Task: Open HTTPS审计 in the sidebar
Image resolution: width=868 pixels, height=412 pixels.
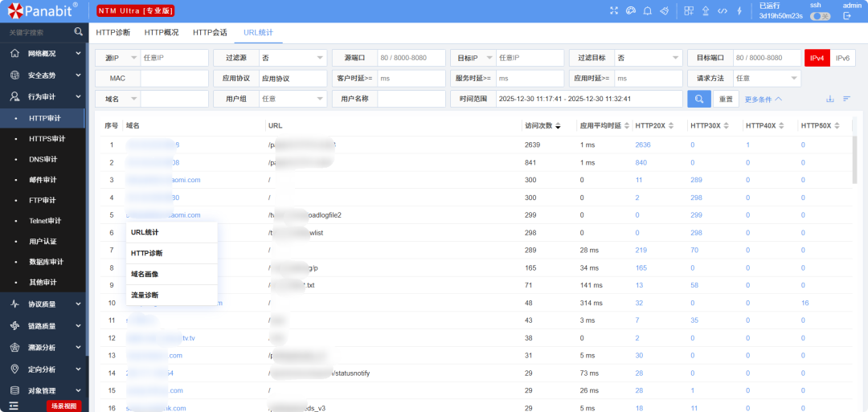Action: pos(43,139)
